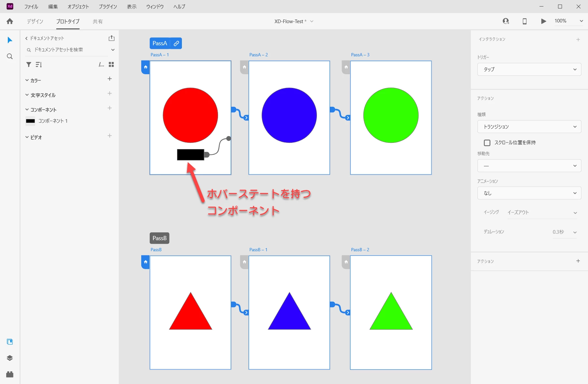The image size is (588, 384).
Task: Add a new character style asset
Action: pos(110,93)
